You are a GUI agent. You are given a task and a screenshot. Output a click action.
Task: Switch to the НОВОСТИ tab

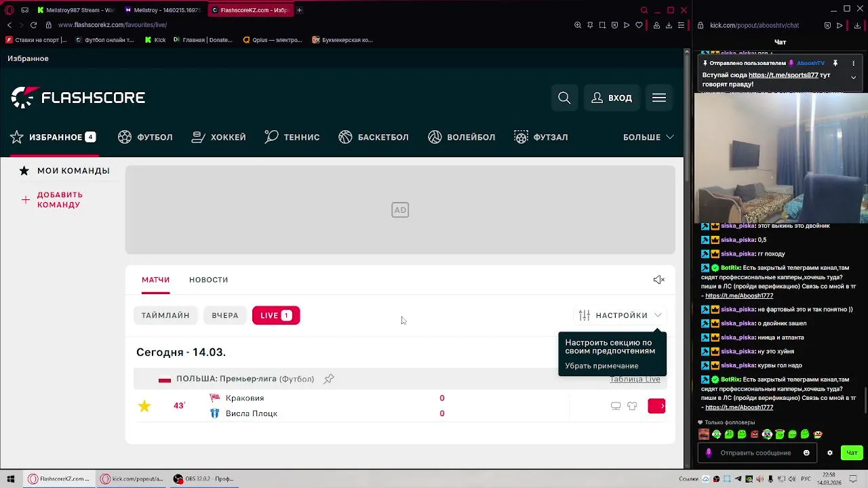[208, 280]
